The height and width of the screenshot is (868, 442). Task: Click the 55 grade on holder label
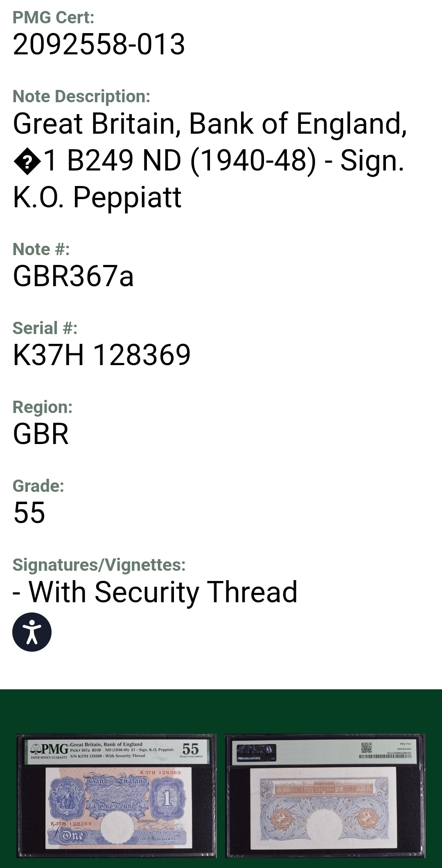coord(190,749)
